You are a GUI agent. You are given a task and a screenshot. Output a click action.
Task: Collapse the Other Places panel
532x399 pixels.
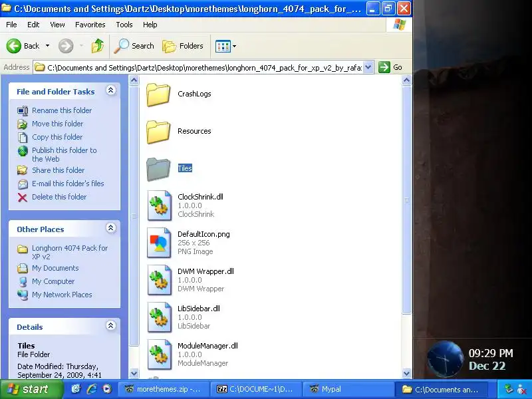pos(110,228)
